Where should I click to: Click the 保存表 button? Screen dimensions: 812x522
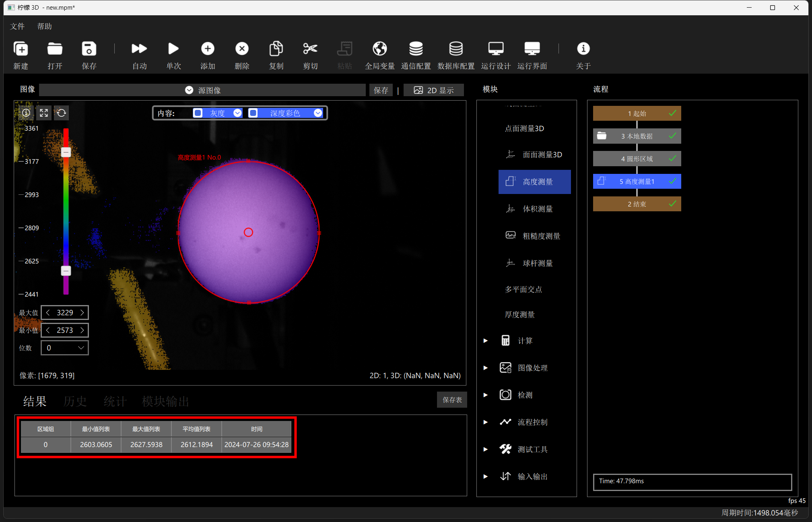point(452,400)
